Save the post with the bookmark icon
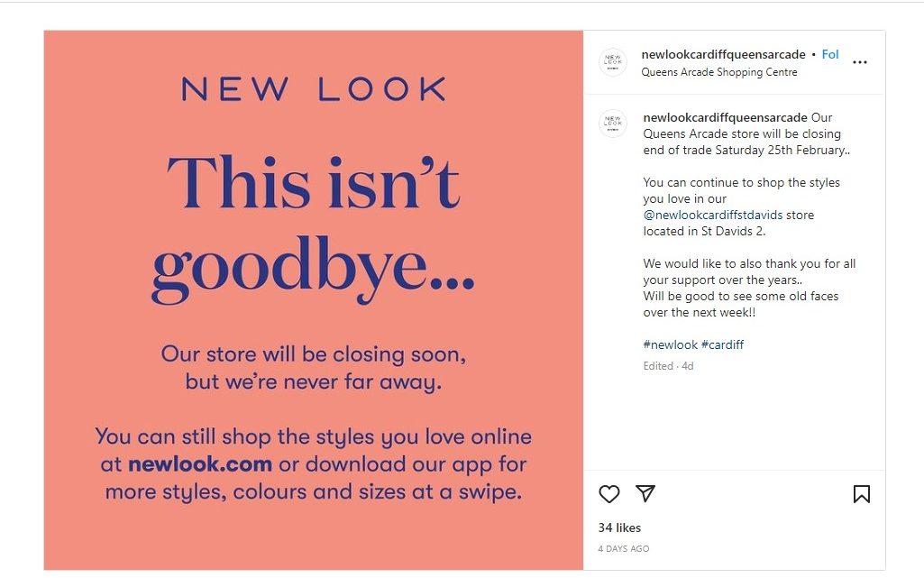924x578 pixels. [862, 494]
